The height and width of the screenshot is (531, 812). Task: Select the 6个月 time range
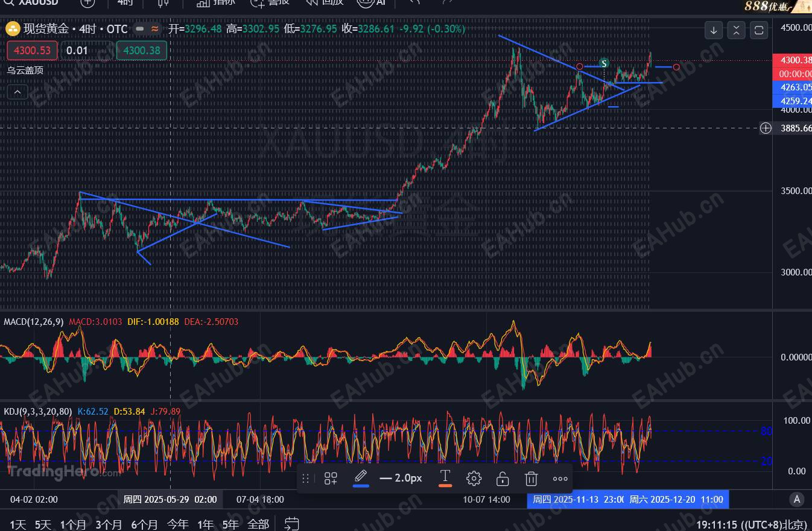tap(145, 524)
